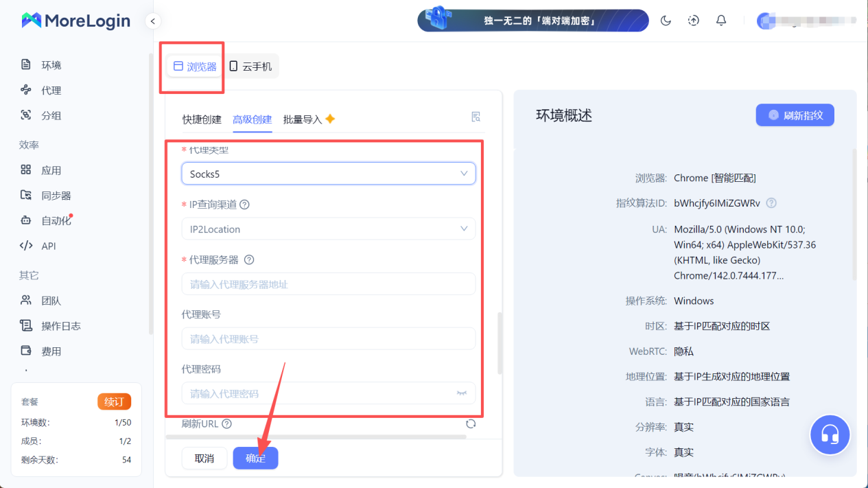
Task: Click the 确定 confirm button
Action: [255, 457]
